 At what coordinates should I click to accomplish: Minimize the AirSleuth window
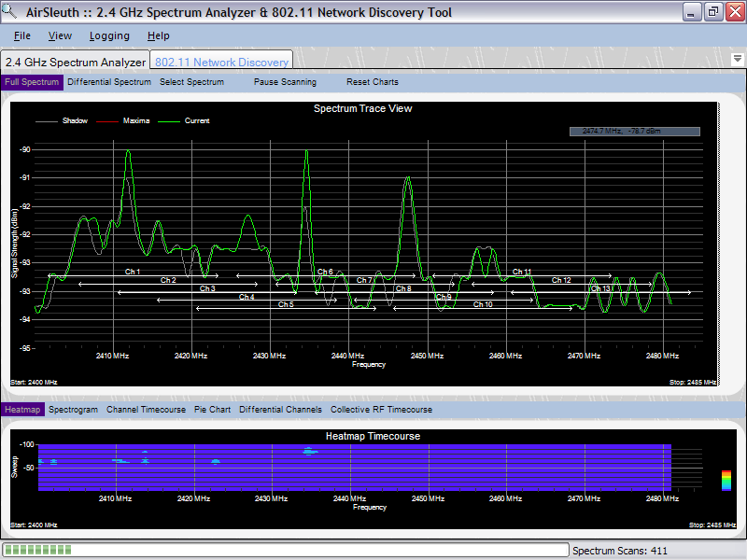click(x=692, y=12)
